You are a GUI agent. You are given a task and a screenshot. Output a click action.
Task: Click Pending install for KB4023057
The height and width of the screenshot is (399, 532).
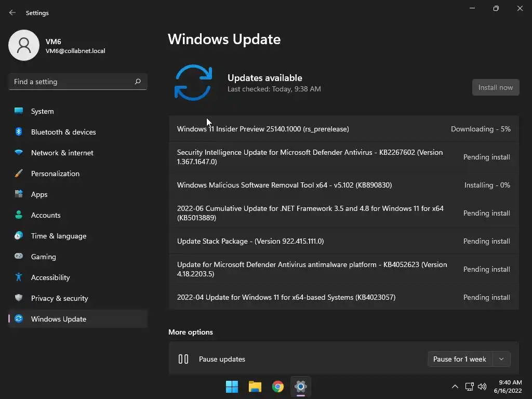click(486, 297)
